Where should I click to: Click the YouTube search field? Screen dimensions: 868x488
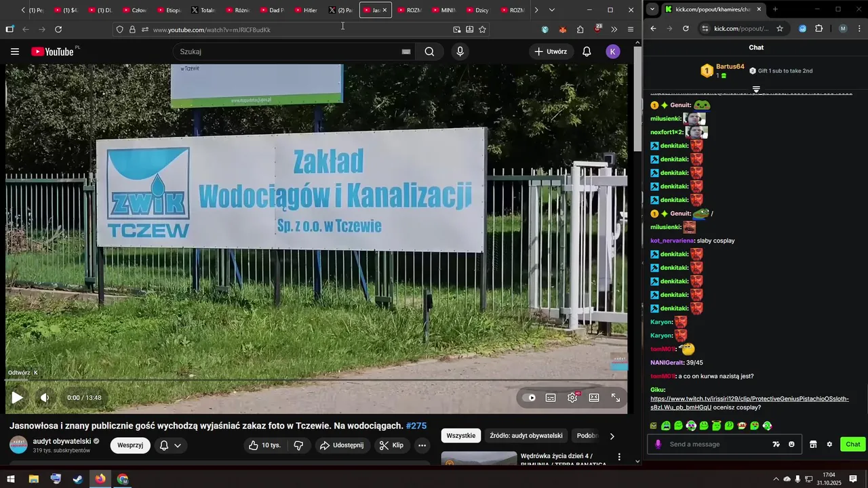click(288, 52)
